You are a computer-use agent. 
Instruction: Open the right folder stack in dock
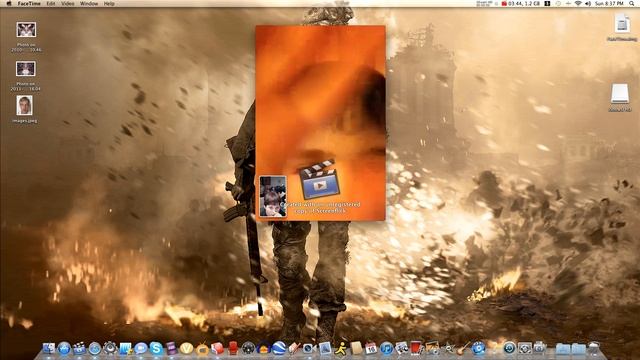tap(578, 348)
